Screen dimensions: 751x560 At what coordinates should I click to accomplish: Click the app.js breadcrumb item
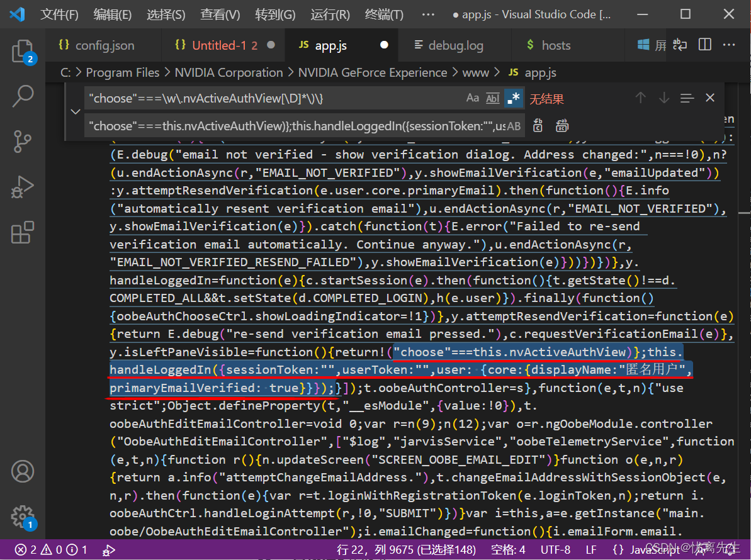click(x=533, y=73)
